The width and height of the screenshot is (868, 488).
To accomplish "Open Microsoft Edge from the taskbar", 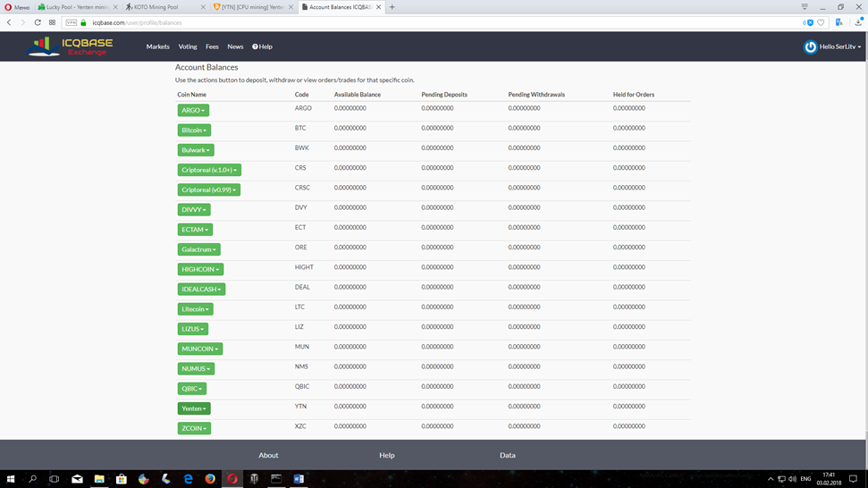I will [x=189, y=478].
